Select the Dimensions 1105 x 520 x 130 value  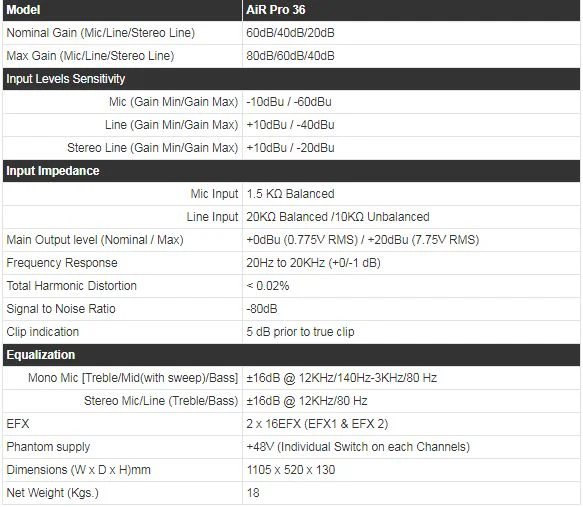pos(291,470)
